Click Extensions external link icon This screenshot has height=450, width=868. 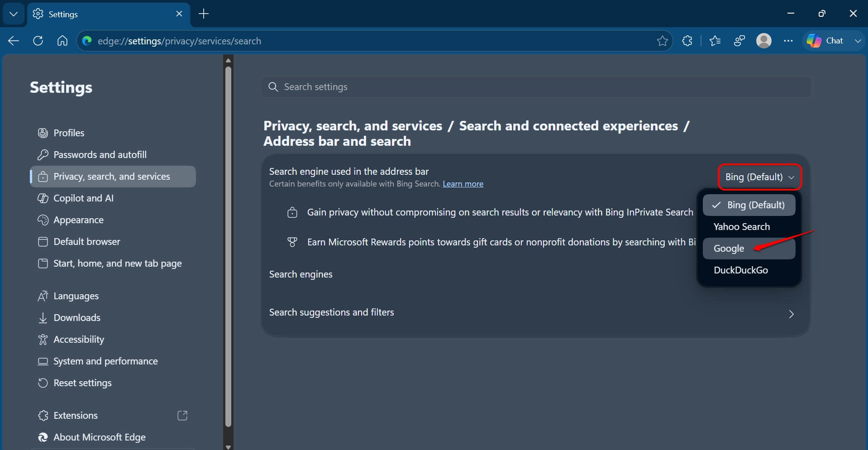[182, 415]
